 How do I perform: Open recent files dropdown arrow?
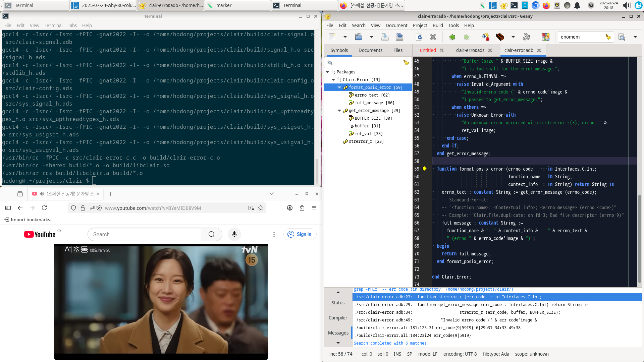pos(371,37)
